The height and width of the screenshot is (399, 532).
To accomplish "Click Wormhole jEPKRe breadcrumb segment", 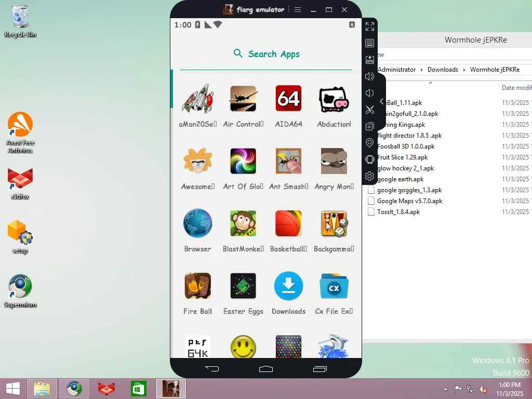I will [495, 70].
